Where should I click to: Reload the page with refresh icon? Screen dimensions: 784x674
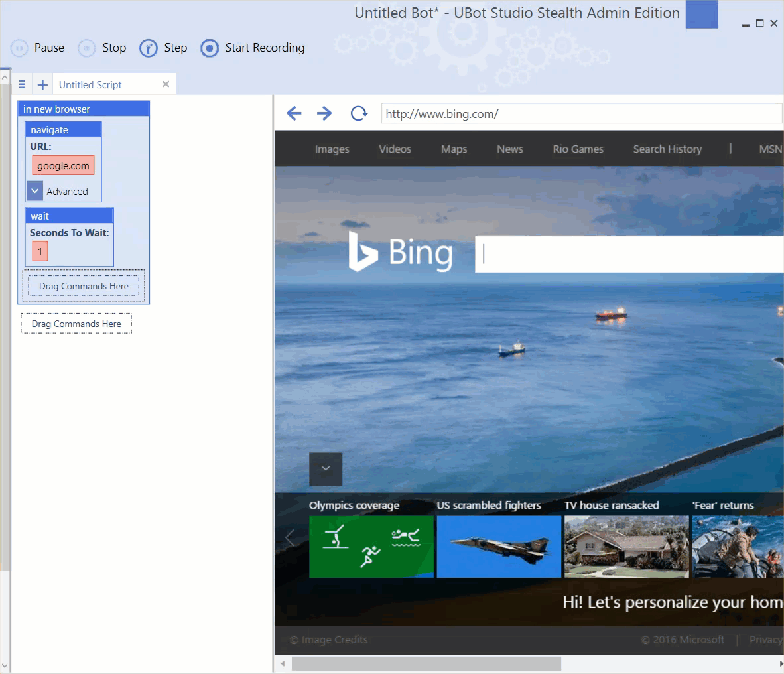358,113
